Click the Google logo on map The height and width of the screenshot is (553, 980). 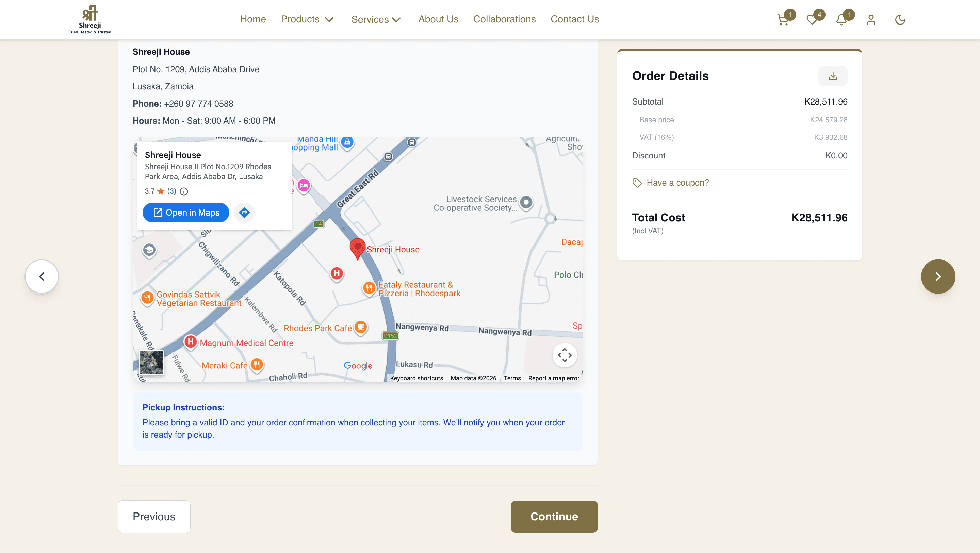[358, 366]
